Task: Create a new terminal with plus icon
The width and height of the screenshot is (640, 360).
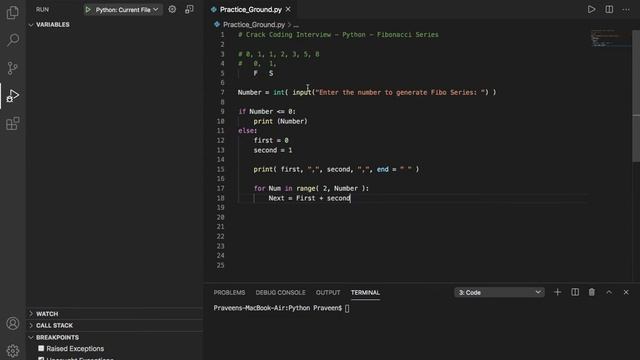Action: coord(557,292)
